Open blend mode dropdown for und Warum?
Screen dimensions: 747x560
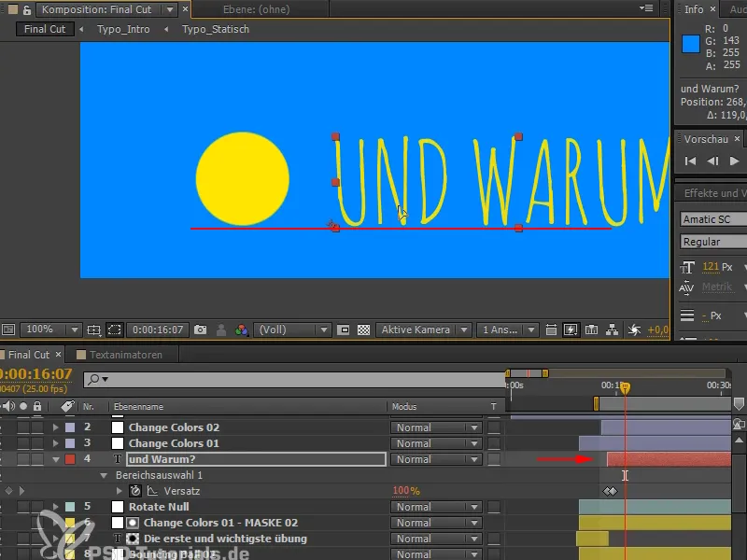coord(436,459)
